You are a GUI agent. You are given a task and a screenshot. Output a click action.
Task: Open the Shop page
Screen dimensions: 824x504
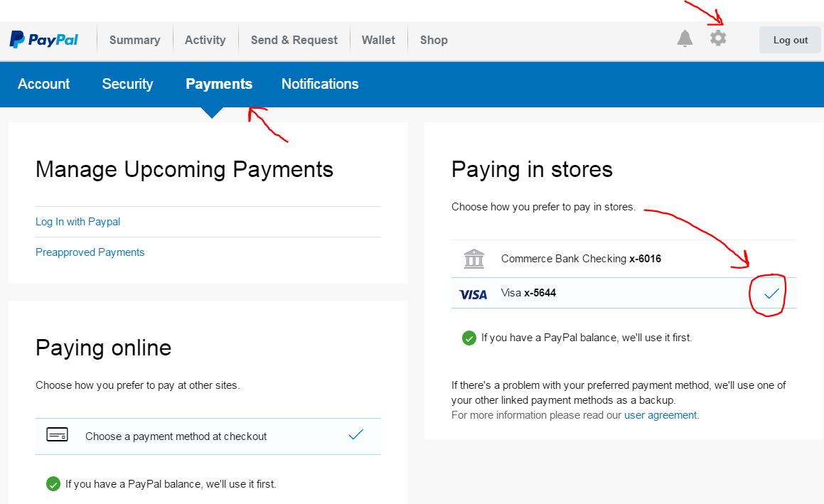[x=434, y=40]
